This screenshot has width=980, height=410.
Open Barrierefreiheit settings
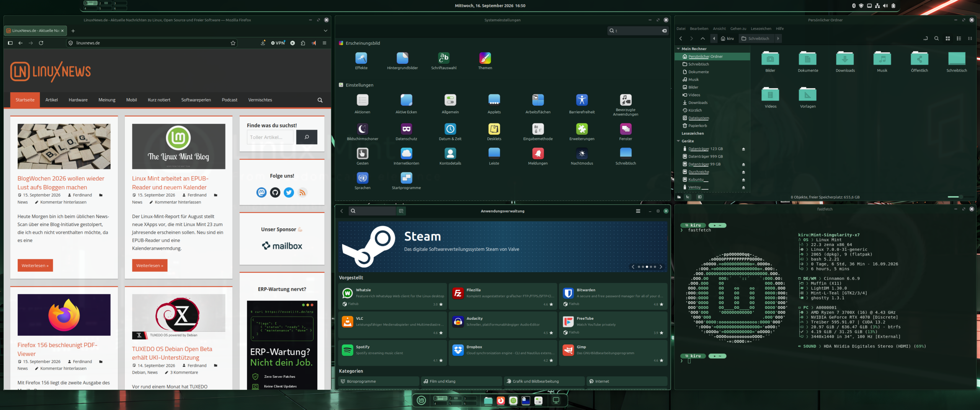(582, 104)
